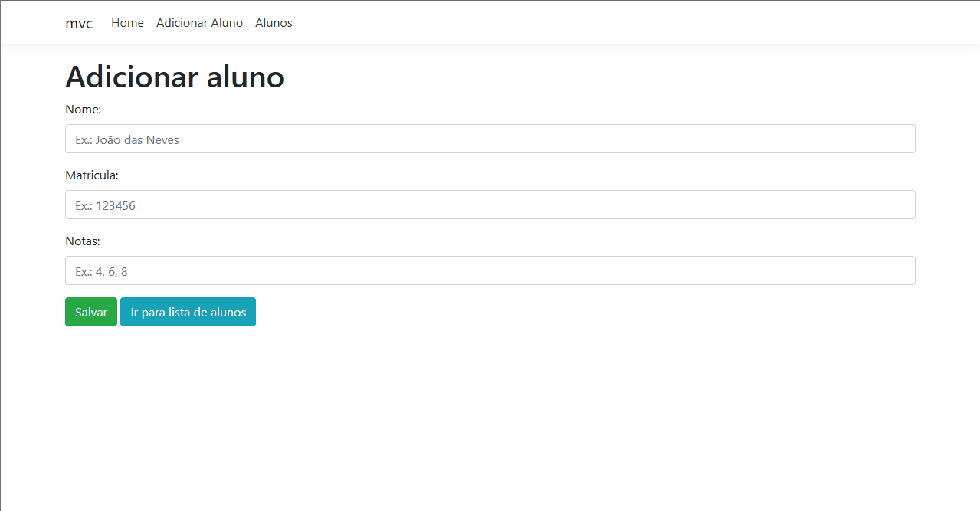
Task: Click the Adicionar aluno page heading
Action: pyautogui.click(x=175, y=77)
